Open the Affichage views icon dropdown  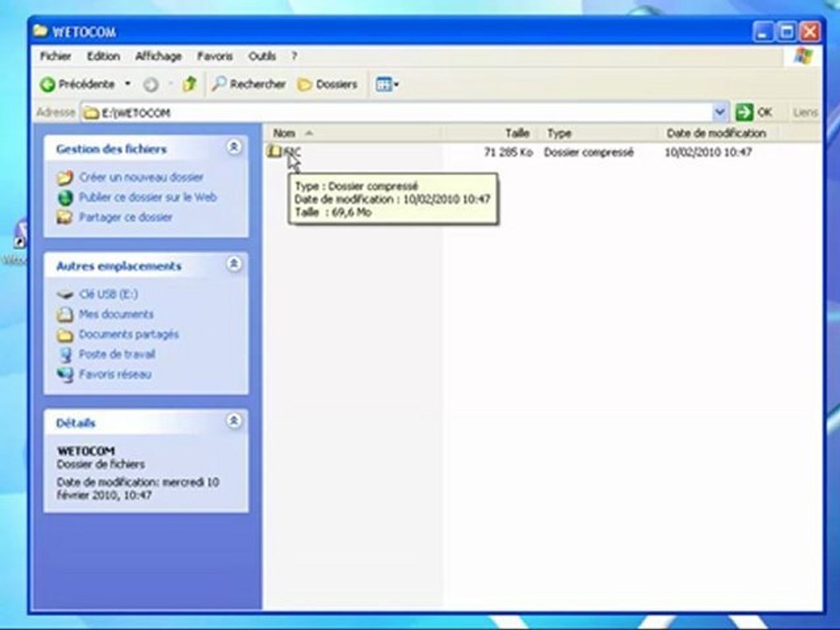click(x=387, y=84)
